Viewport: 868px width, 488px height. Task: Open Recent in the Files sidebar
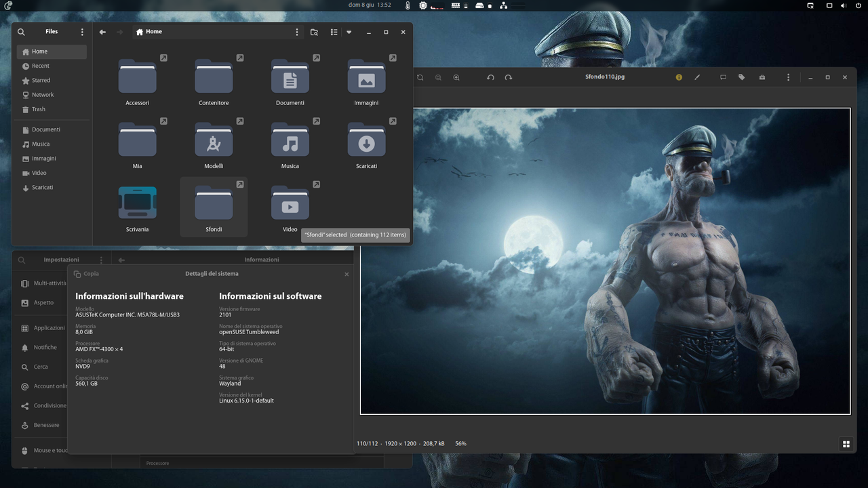click(52, 66)
